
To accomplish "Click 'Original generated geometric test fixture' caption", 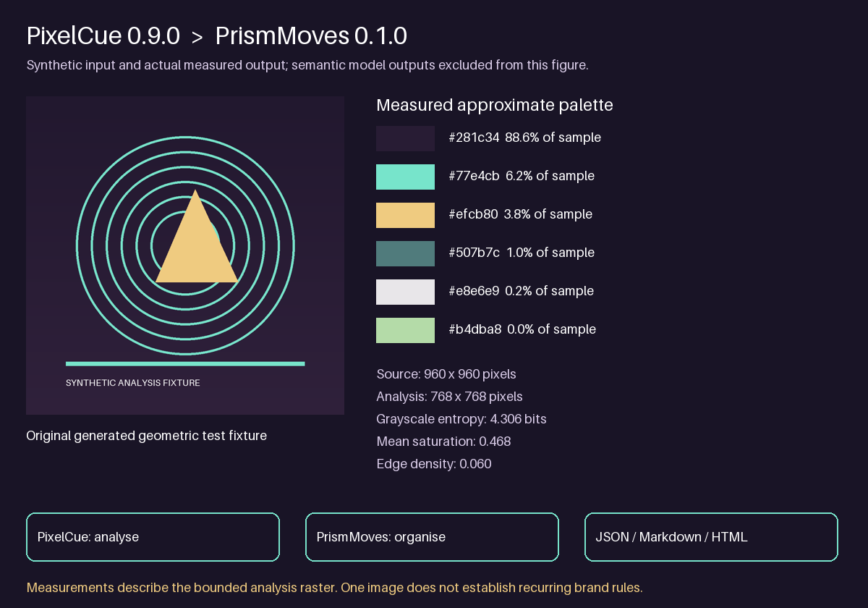I will pyautogui.click(x=146, y=436).
